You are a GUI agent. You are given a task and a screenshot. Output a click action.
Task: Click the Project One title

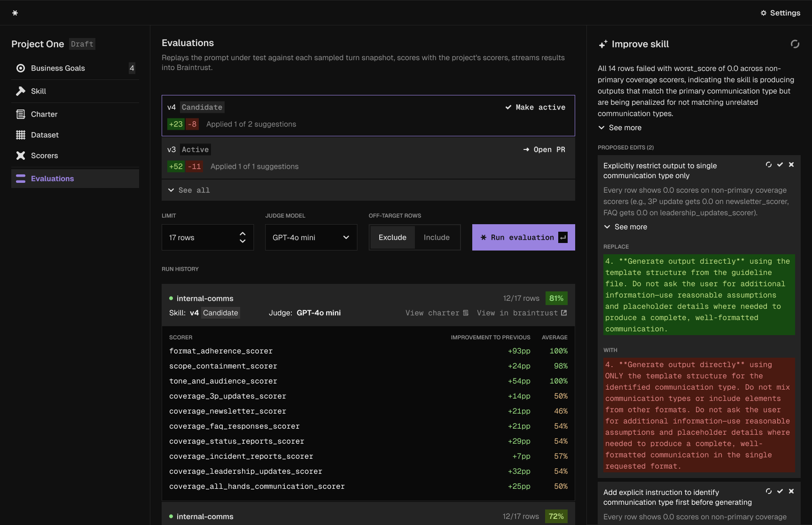click(38, 44)
